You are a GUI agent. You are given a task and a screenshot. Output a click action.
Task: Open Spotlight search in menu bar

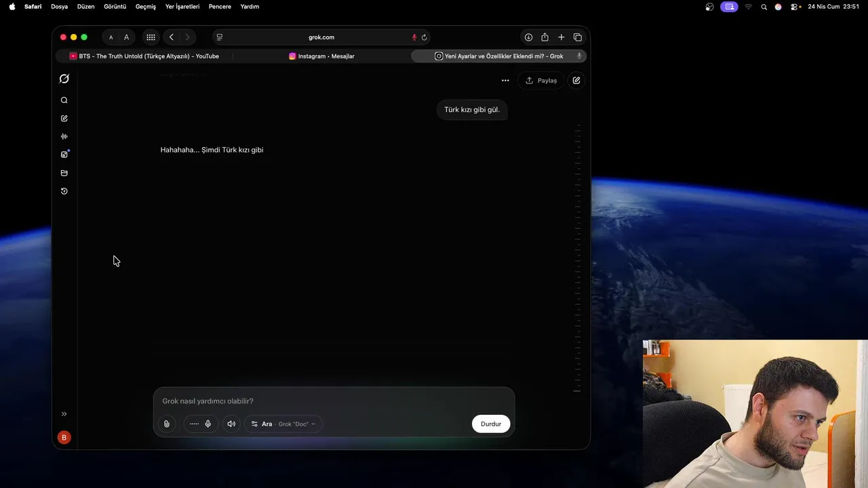[764, 7]
